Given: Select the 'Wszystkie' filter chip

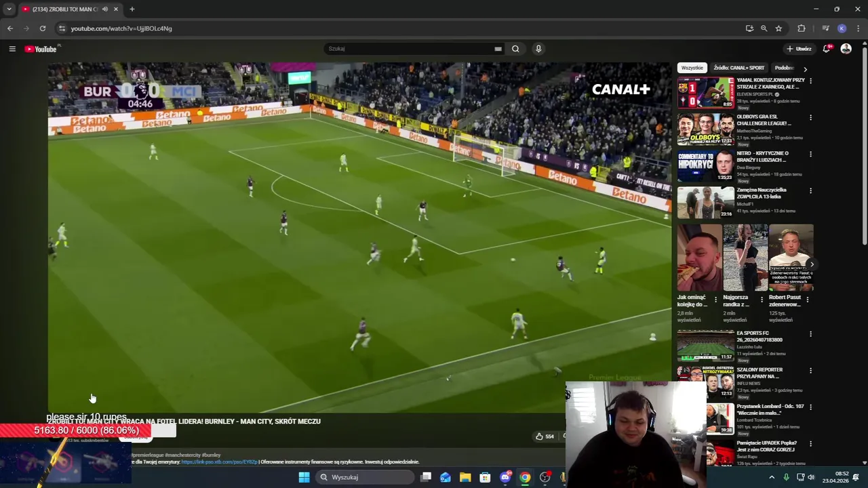Looking at the screenshot, I should coord(692,68).
